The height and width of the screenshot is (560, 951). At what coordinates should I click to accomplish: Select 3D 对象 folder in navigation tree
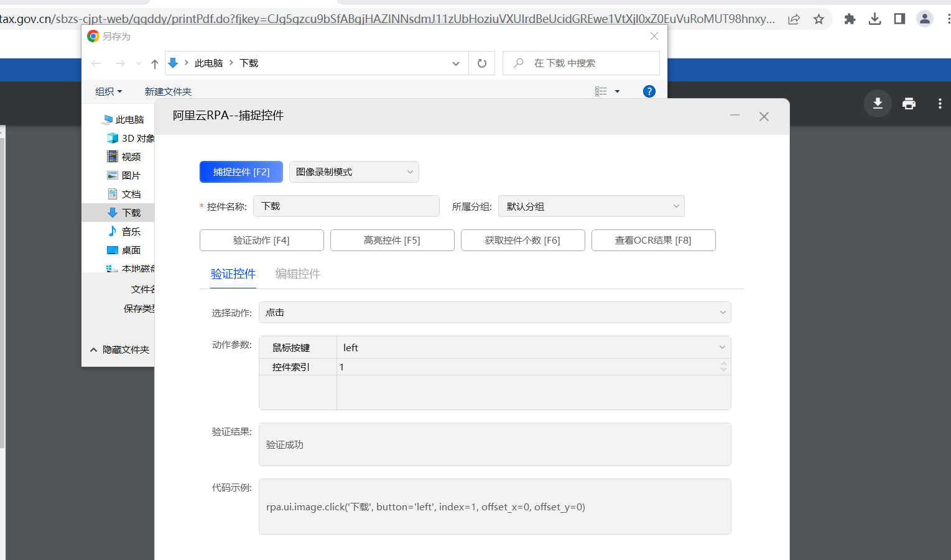click(131, 139)
